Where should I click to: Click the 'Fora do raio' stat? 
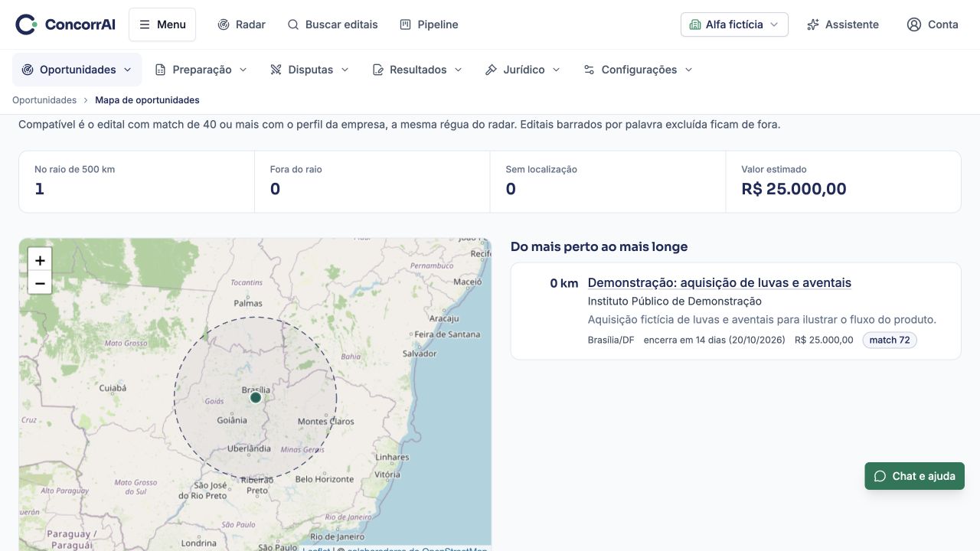(372, 181)
